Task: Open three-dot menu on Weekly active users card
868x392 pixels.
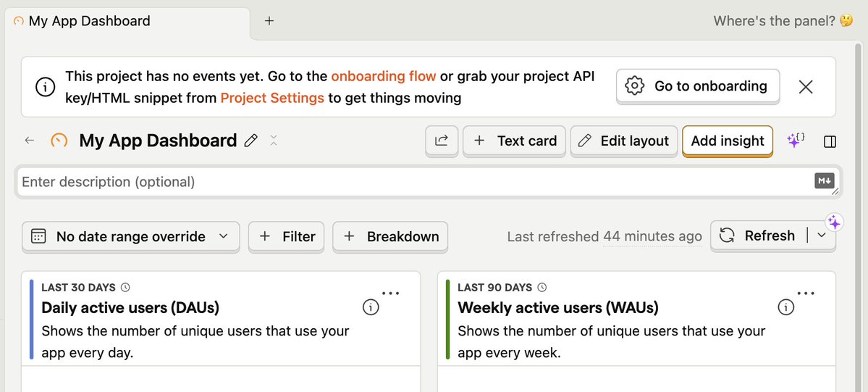Action: (806, 293)
